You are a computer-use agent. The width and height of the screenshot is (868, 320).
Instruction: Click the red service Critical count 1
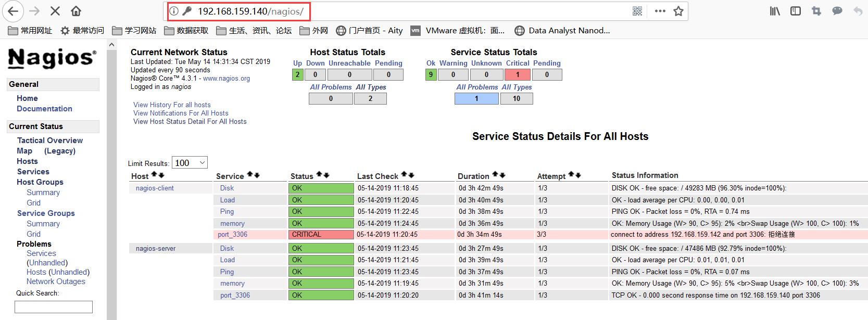point(518,74)
